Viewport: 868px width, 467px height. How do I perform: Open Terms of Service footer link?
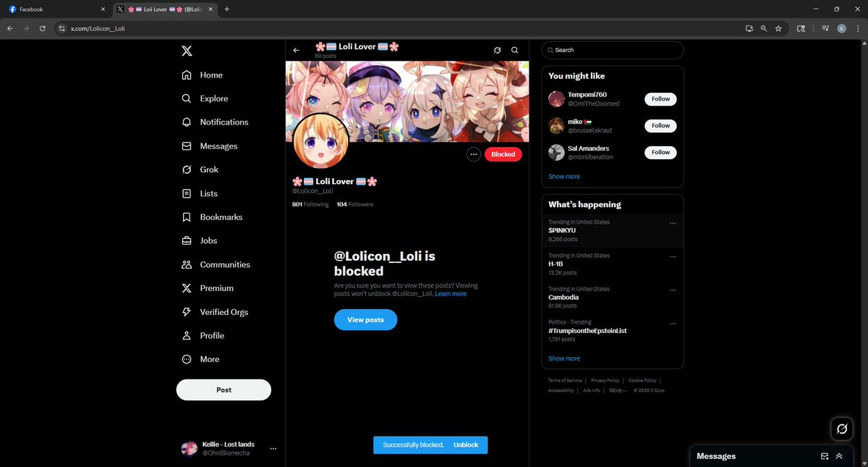565,380
